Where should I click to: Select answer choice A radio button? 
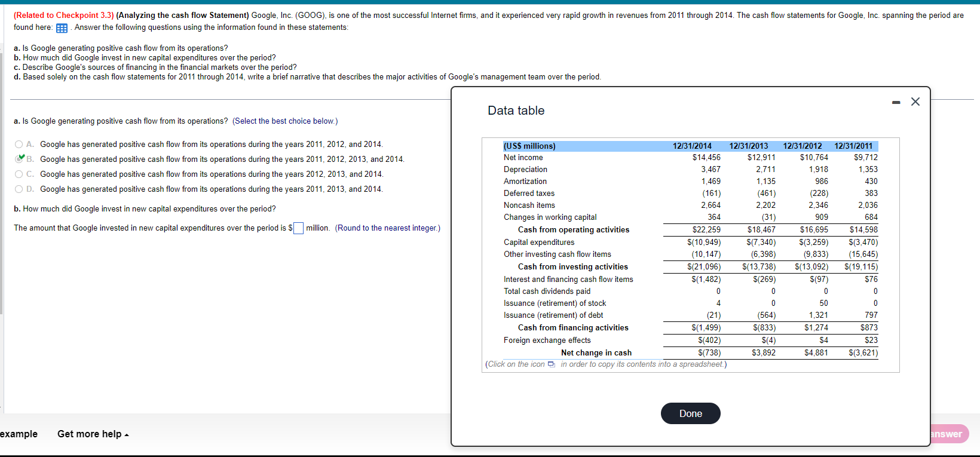[19, 145]
